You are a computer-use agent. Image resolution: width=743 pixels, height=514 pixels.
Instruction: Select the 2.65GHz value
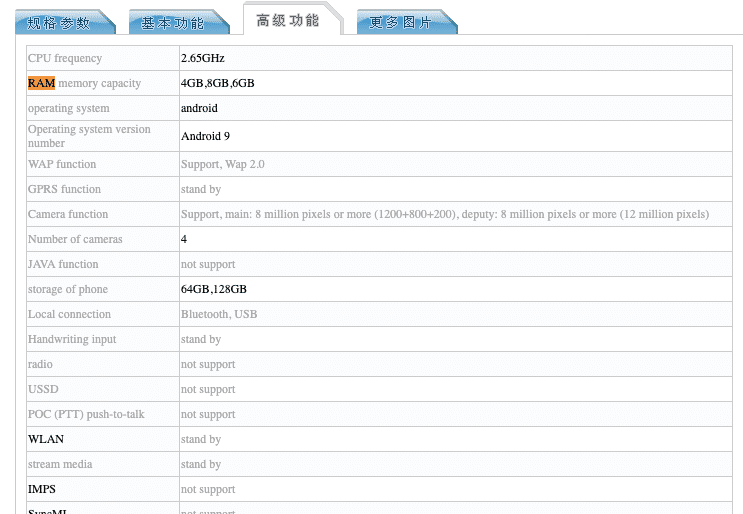(x=202, y=58)
